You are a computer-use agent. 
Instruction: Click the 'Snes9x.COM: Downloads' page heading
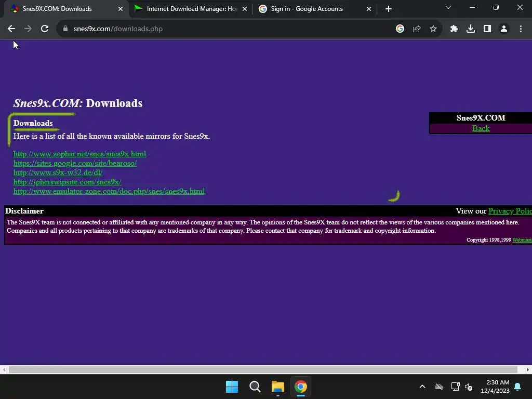click(x=78, y=103)
